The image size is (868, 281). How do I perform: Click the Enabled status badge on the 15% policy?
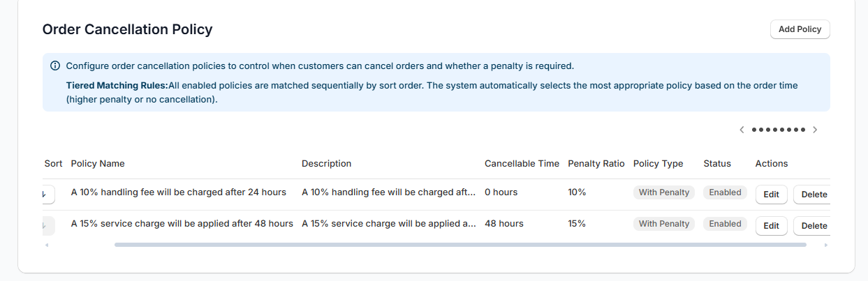point(725,224)
